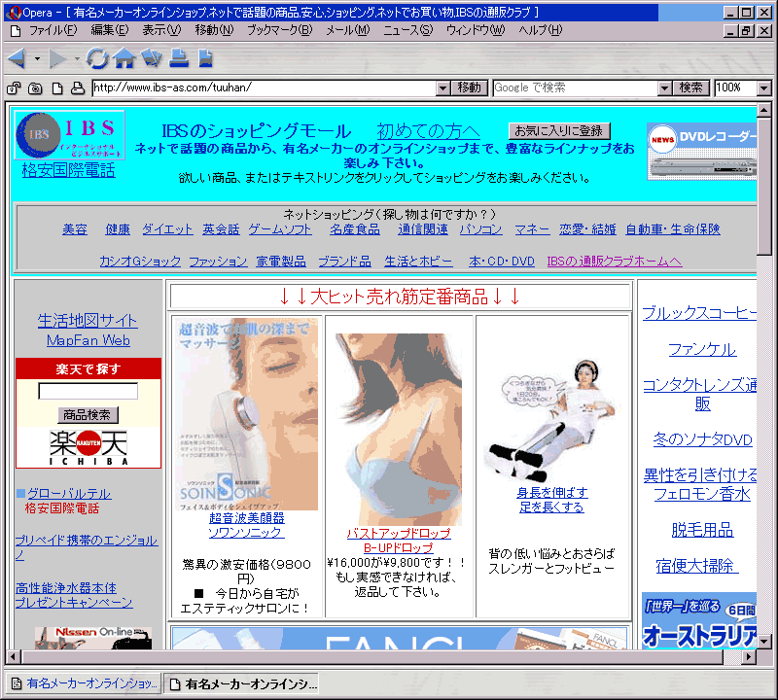Image resolution: width=778 pixels, height=700 pixels.
Task: Open the ファンケル link in right column
Action: (702, 350)
